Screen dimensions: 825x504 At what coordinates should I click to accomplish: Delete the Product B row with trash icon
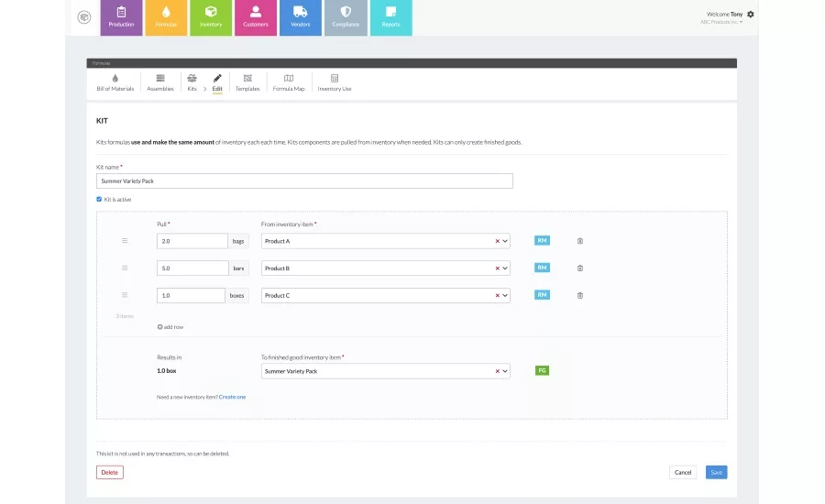[580, 268]
